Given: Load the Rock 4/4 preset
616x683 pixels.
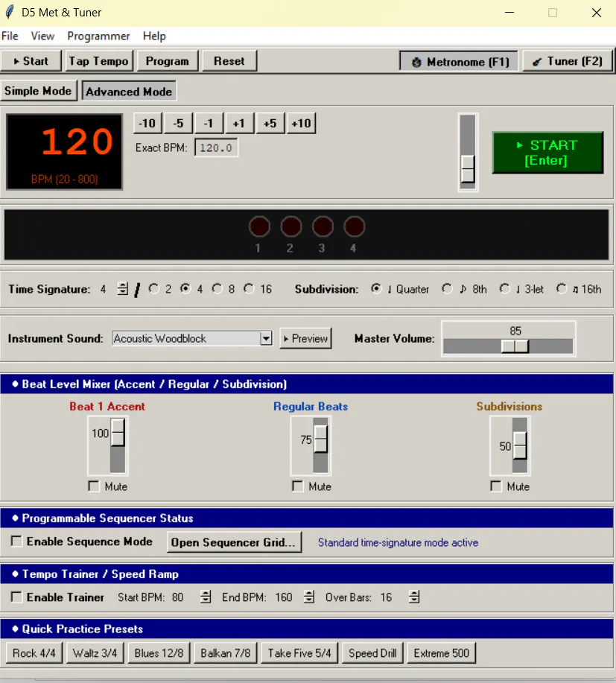Looking at the screenshot, I should 34,653.
